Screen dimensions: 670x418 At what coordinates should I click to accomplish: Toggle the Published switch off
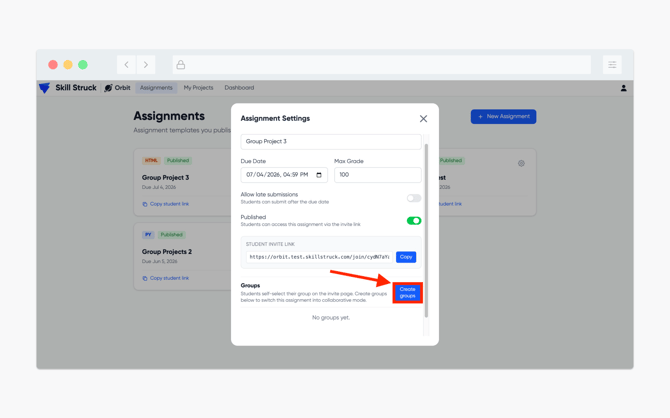point(414,221)
